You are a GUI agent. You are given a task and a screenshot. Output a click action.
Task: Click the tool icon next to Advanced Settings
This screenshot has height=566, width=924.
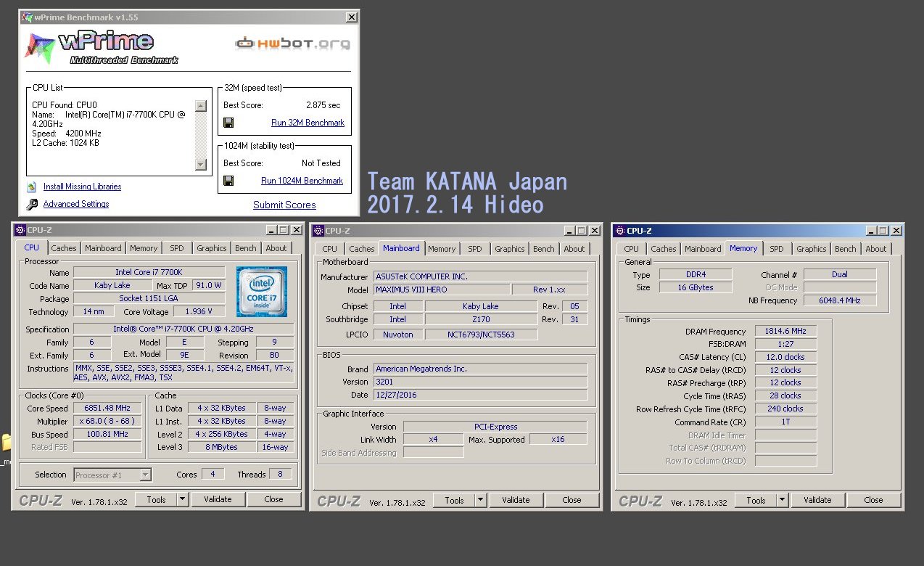pos(32,205)
